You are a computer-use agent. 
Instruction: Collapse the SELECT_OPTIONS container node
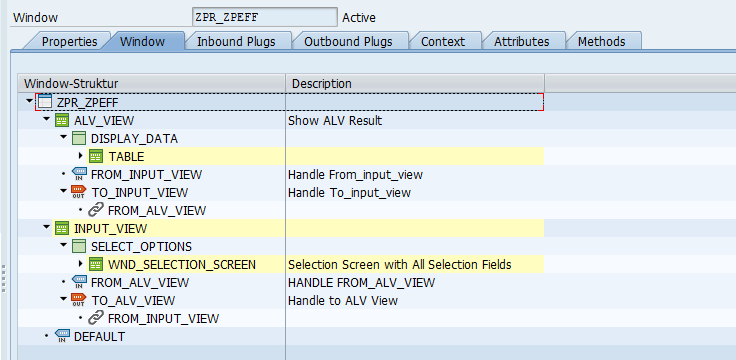tap(63, 245)
